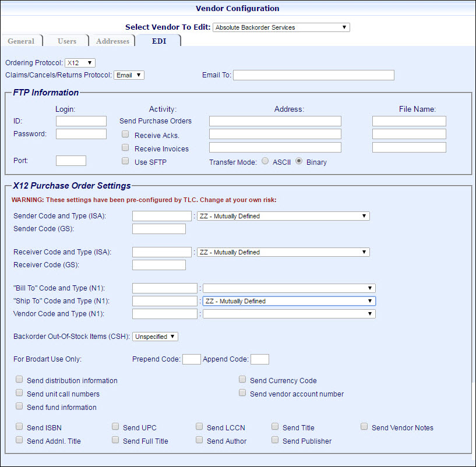
Task: Open the Vendor Code type (N1) dropdown
Action: [289, 314]
